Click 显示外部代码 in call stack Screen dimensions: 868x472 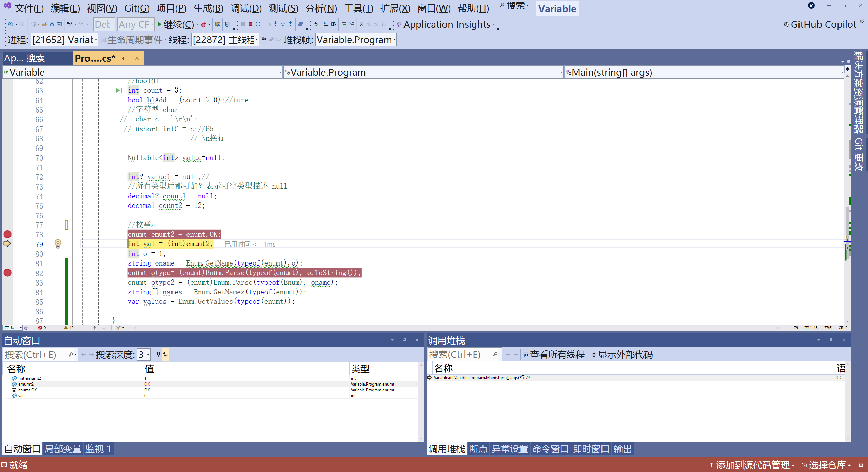point(622,355)
